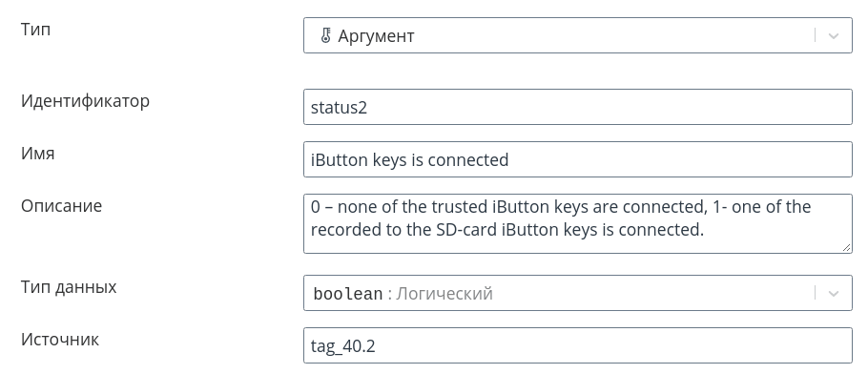Focus the tag_40.2 source field
The height and width of the screenshot is (374, 868).
[578, 345]
